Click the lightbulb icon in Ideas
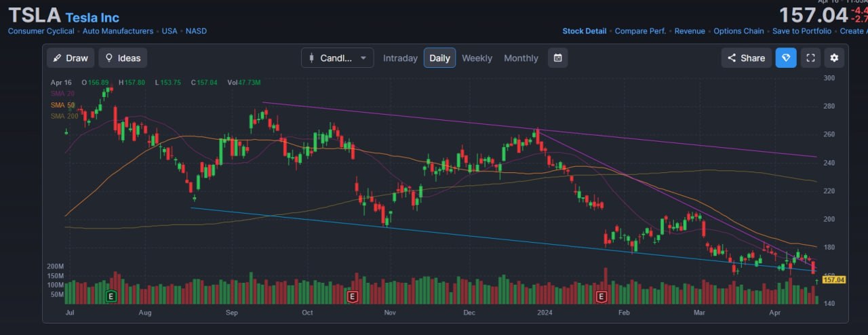The height and width of the screenshot is (335, 868). click(108, 58)
